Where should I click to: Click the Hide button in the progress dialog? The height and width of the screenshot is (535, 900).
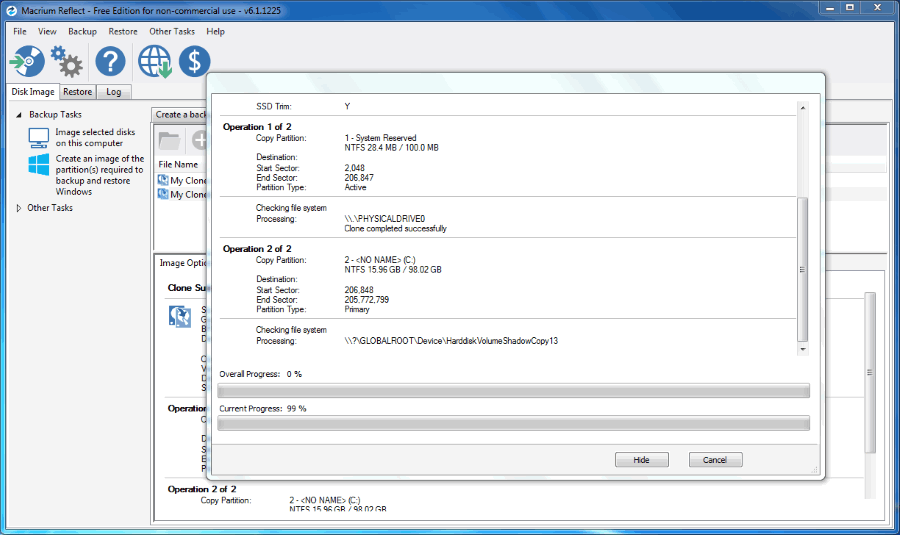tap(642, 460)
